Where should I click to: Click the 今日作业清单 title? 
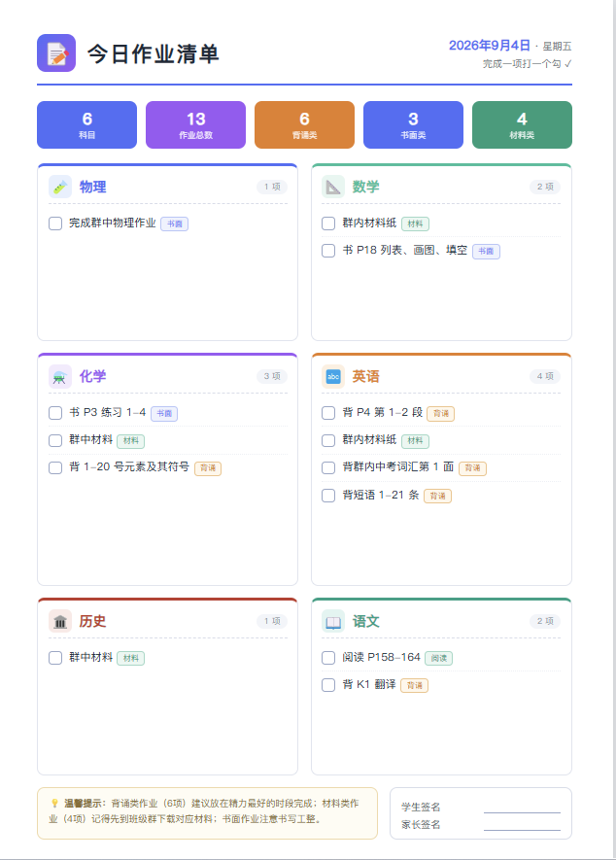tap(154, 53)
